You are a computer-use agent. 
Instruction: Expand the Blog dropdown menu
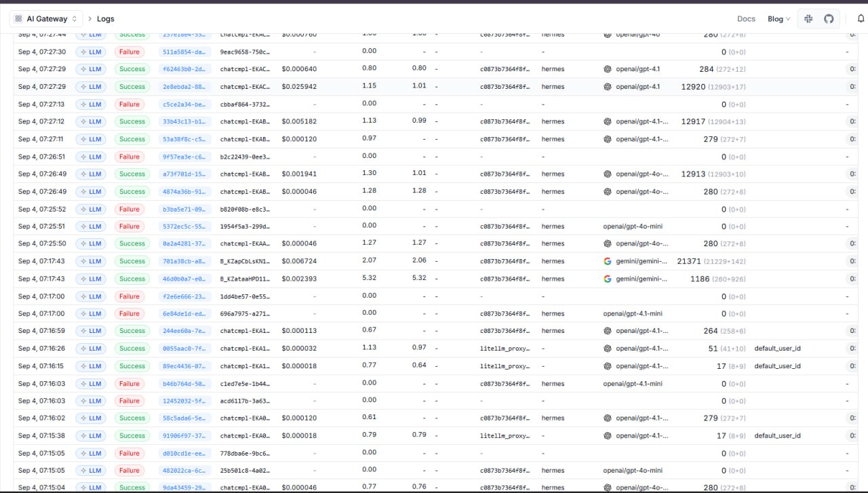[x=778, y=19]
